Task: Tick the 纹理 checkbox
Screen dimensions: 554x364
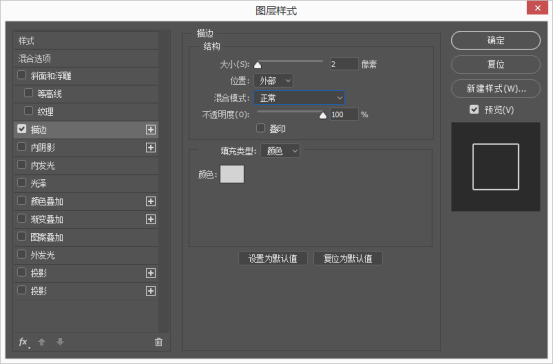Action: pyautogui.click(x=29, y=111)
